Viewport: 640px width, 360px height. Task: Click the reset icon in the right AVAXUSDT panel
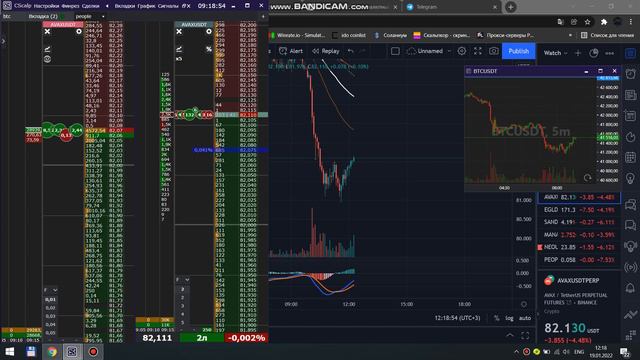click(179, 59)
